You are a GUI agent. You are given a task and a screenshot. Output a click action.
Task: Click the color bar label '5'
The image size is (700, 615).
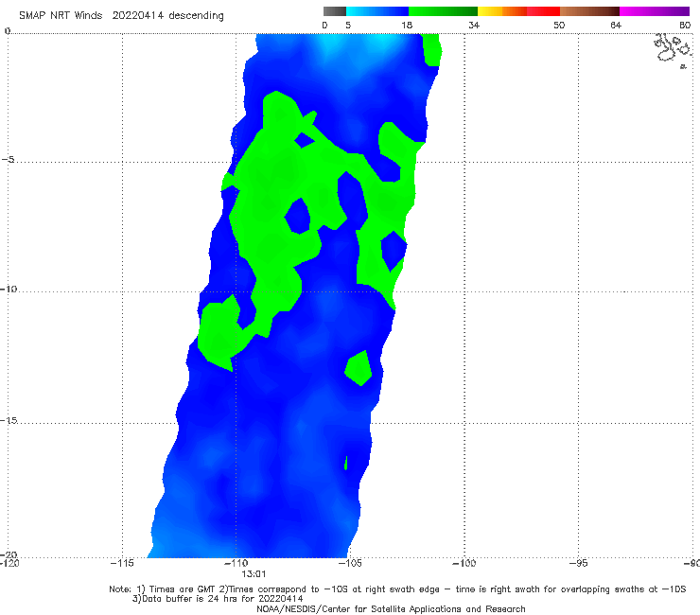[348, 26]
